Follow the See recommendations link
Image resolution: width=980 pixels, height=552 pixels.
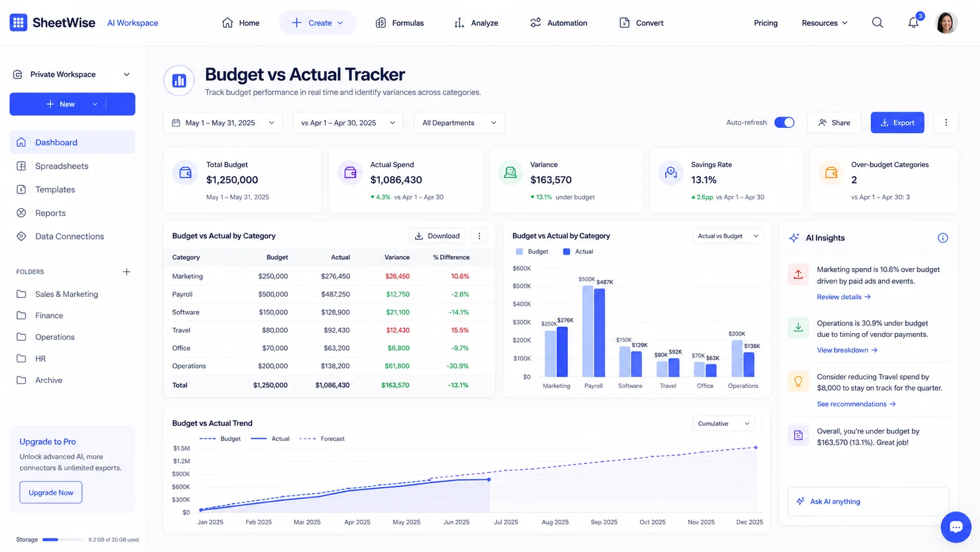pyautogui.click(x=856, y=404)
